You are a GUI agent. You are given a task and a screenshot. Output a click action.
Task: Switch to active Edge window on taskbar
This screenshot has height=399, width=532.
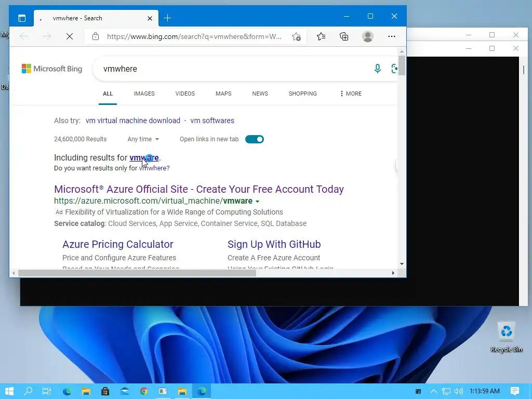[202, 391]
